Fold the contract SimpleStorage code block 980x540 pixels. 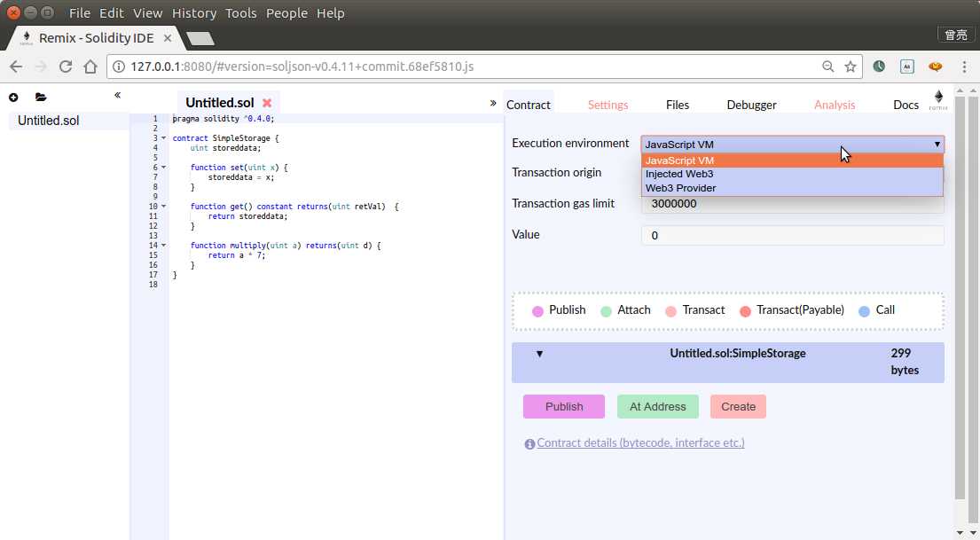(x=164, y=138)
